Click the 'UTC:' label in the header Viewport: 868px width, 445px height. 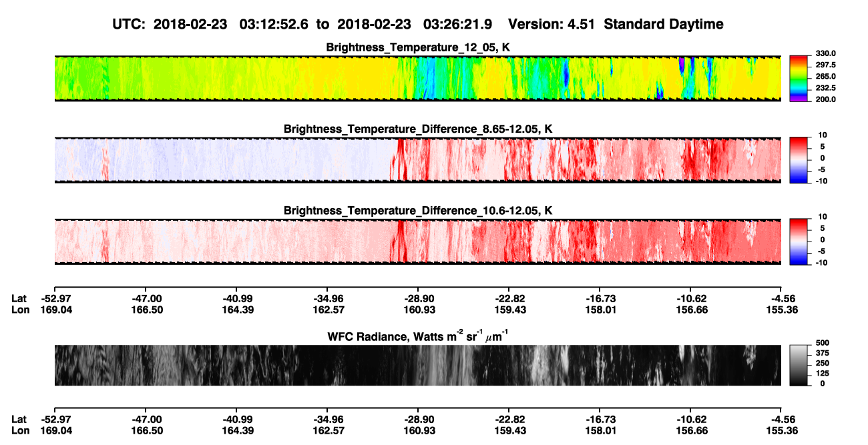point(130,24)
